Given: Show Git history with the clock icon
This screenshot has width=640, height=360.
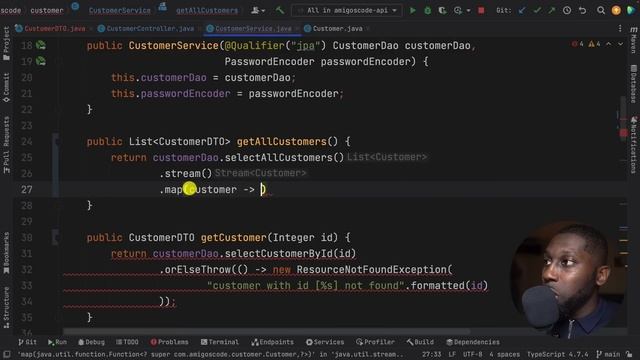Looking at the screenshot, I should [x=567, y=10].
